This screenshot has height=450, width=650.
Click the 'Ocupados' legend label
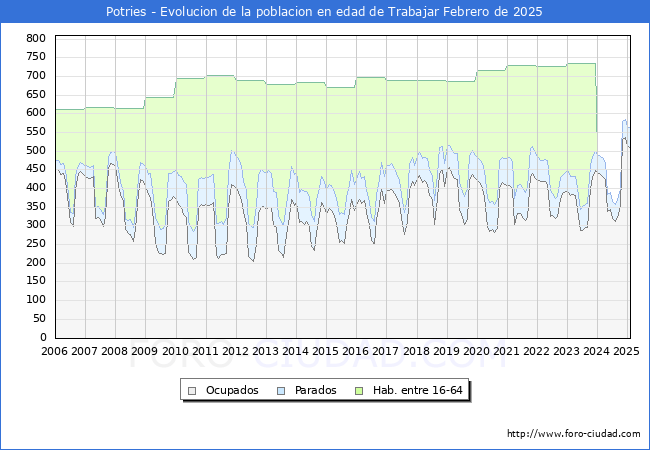(x=232, y=390)
